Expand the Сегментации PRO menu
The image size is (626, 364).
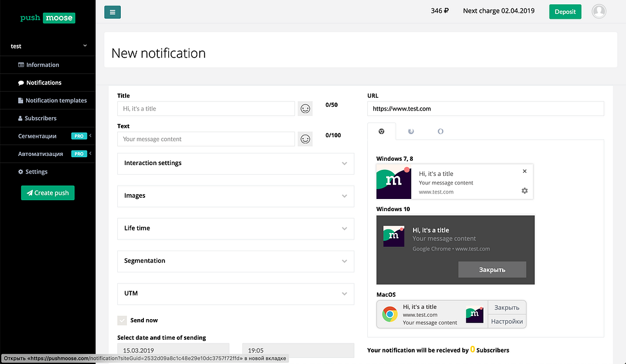coord(48,136)
